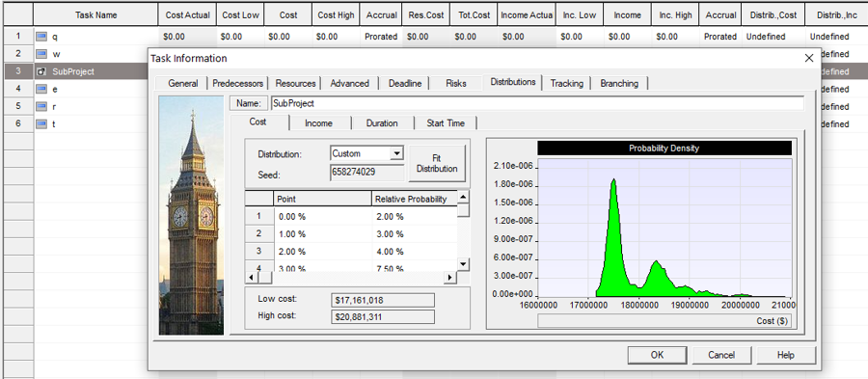Switch to the Risks tab
Image resolution: width=868 pixels, height=379 pixels.
455,84
